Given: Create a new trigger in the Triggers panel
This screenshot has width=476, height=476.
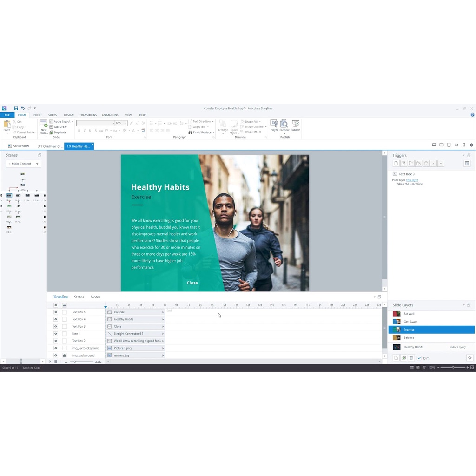Looking at the screenshot, I should [396, 164].
